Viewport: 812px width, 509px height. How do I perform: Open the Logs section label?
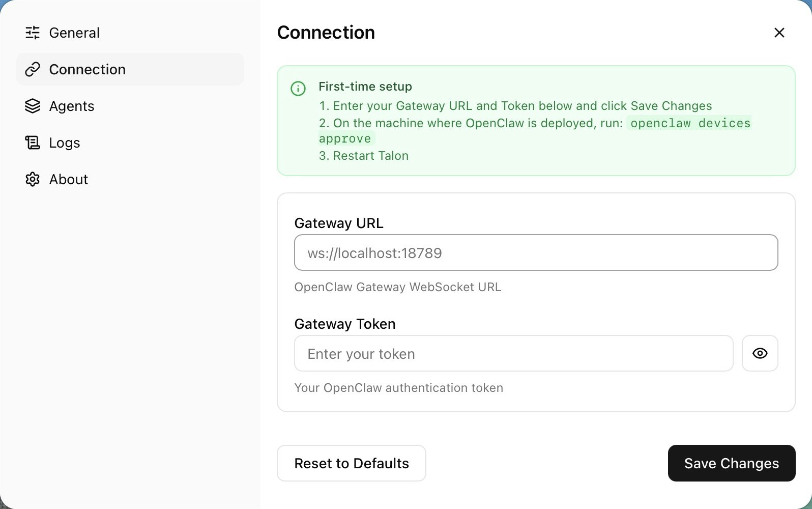(65, 143)
